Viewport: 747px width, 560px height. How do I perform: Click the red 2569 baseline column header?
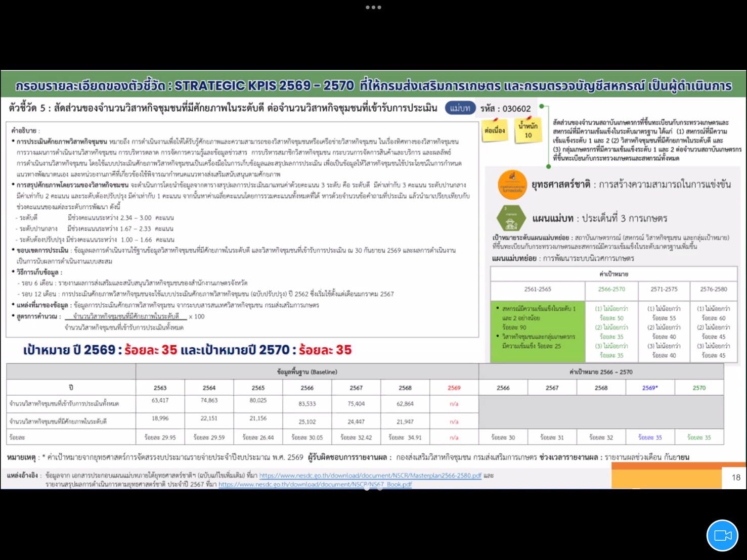[x=454, y=388]
